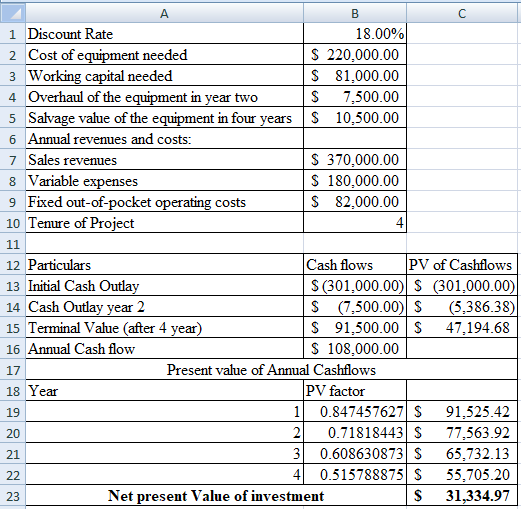Click the 'Year' header cell

point(164,391)
